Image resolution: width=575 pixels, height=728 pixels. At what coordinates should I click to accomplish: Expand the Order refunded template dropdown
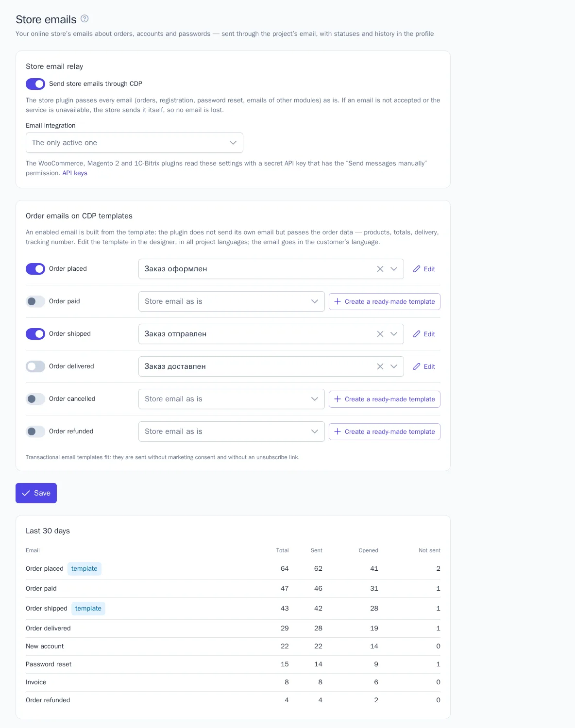(x=232, y=431)
